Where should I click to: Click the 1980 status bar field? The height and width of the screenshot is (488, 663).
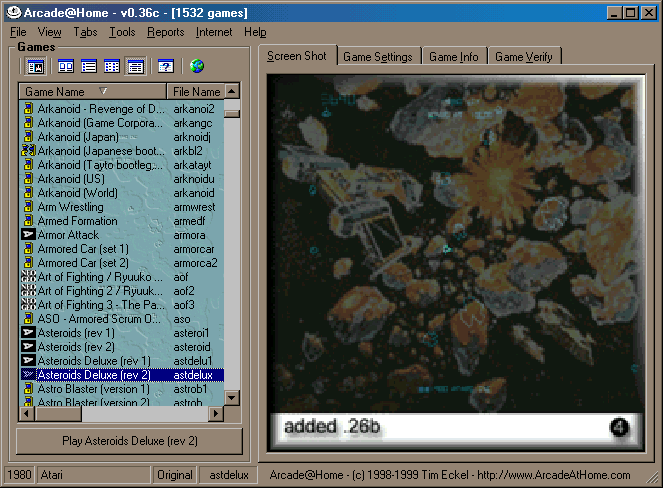point(19,475)
